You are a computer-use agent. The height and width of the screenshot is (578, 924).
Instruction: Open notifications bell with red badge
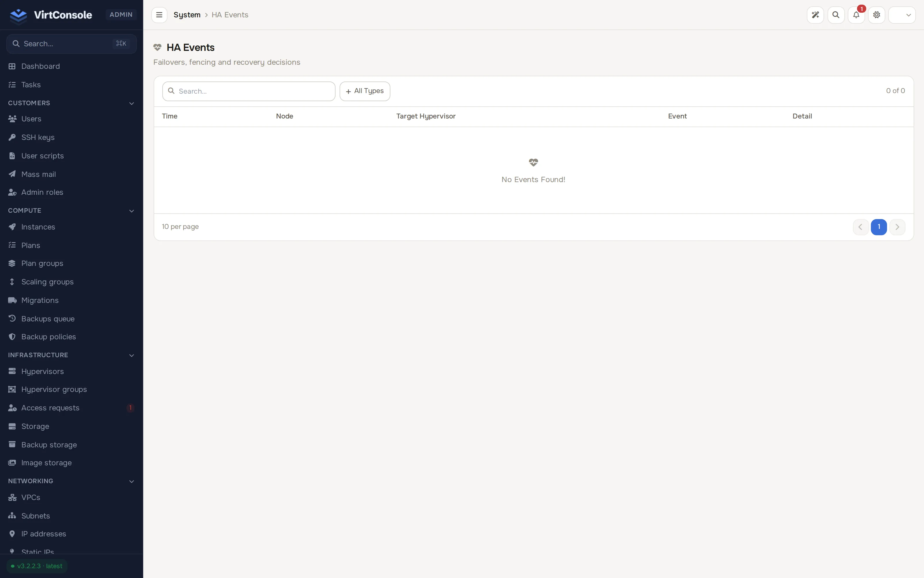(856, 15)
